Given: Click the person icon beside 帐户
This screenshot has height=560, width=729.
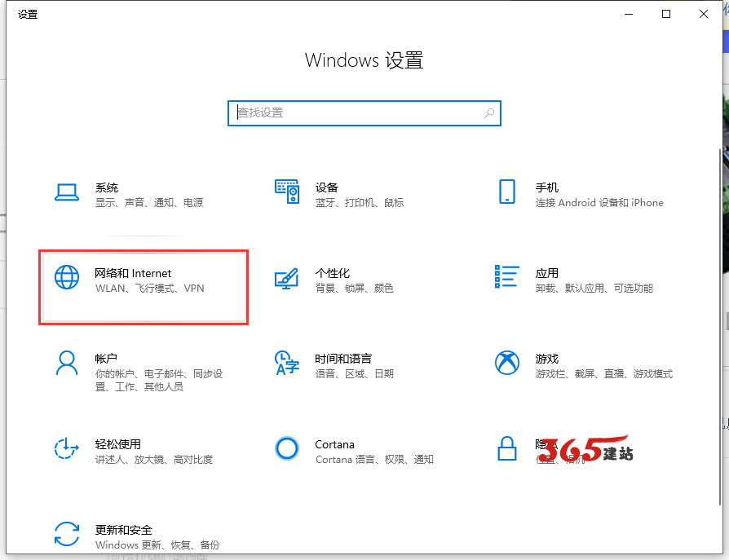Looking at the screenshot, I should (x=67, y=363).
